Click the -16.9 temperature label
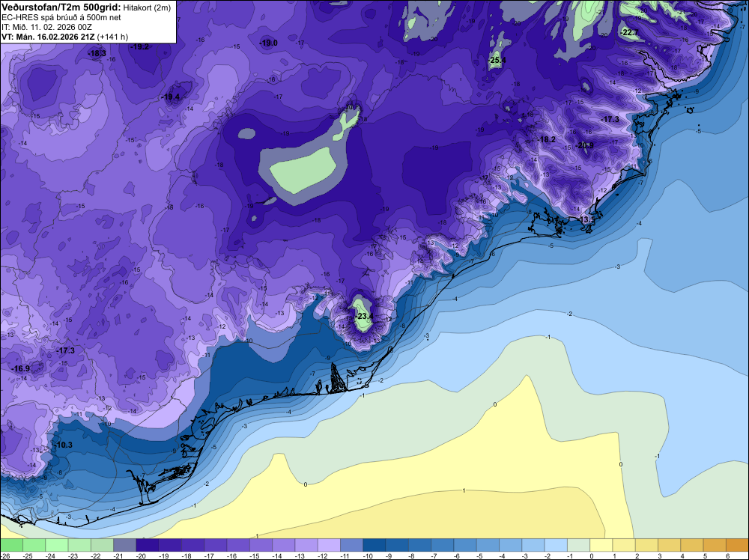The image size is (749, 560). pyautogui.click(x=21, y=368)
